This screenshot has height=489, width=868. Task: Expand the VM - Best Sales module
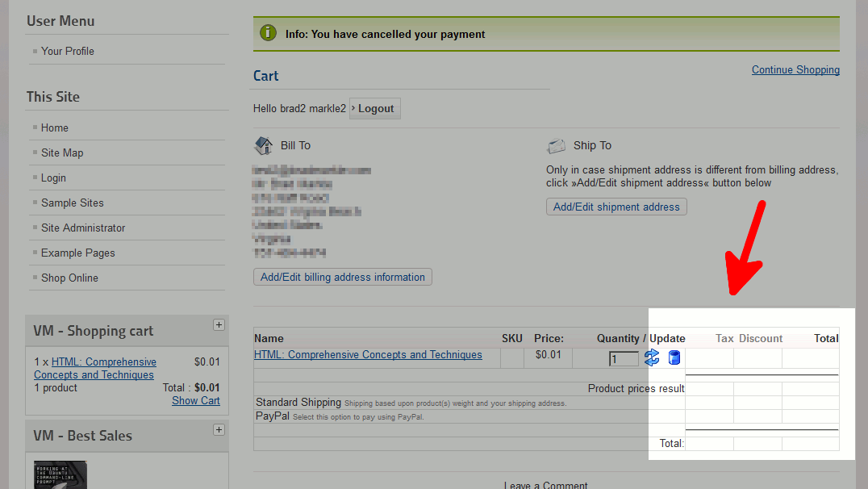[219, 429]
